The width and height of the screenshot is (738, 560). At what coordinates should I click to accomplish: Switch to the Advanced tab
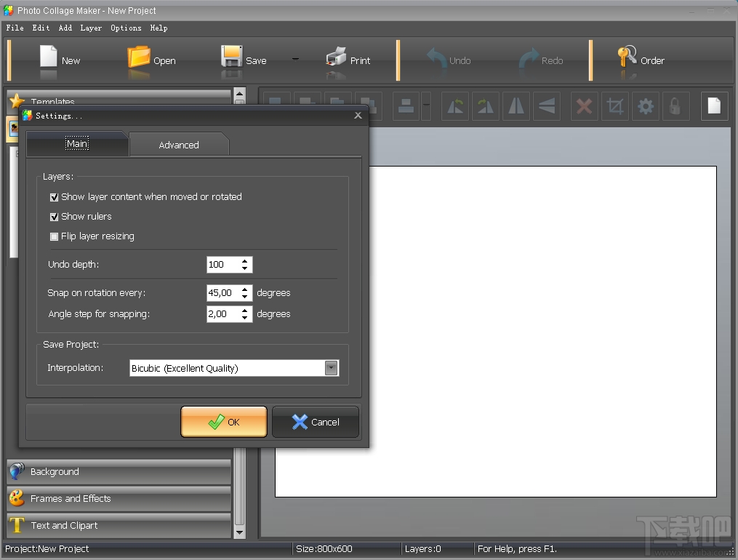[178, 144]
